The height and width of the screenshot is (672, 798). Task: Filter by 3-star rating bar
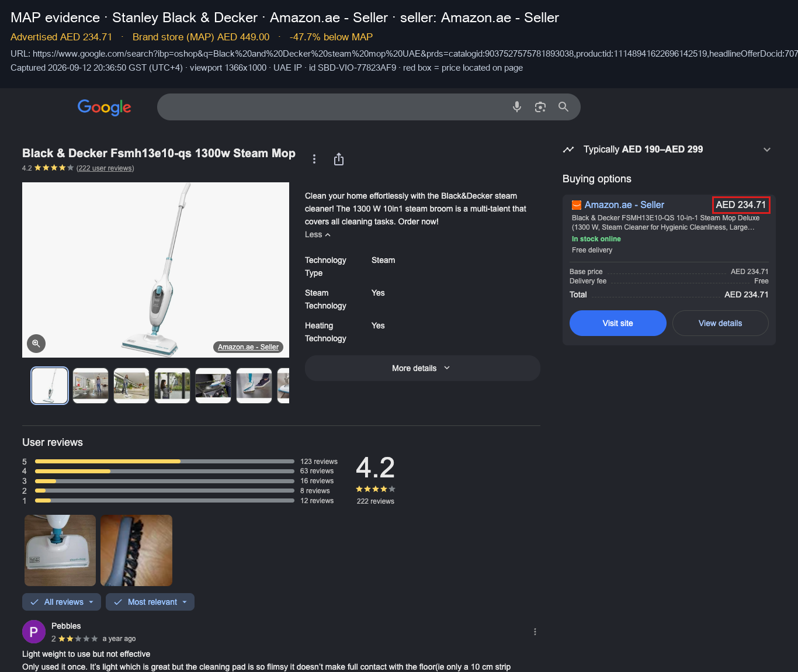coord(165,481)
